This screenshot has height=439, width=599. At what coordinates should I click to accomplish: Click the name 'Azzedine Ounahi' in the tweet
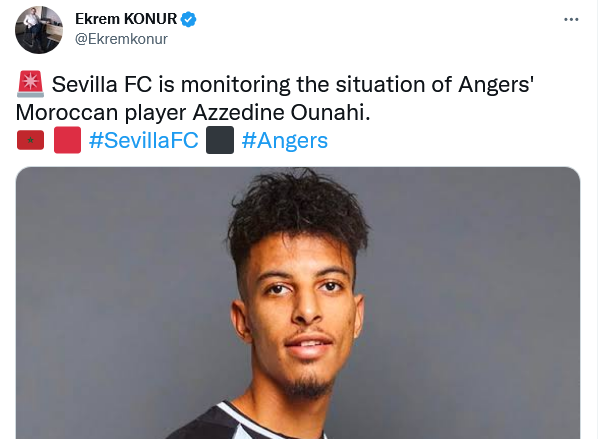[282, 112]
